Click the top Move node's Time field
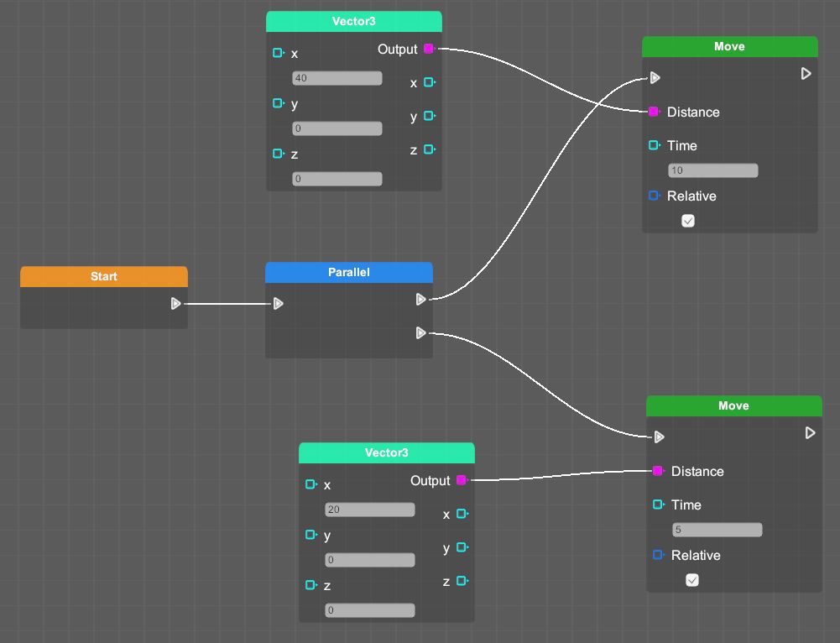 point(713,170)
